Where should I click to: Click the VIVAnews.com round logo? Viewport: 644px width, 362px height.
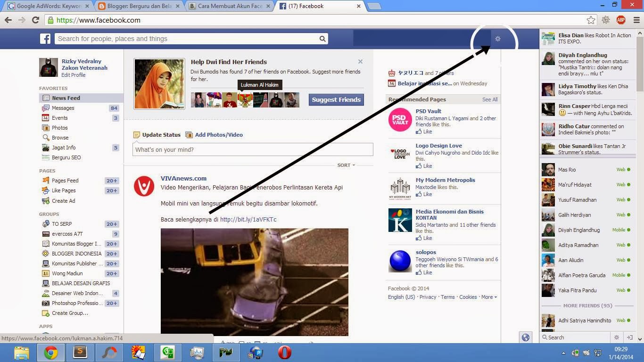coord(144,186)
